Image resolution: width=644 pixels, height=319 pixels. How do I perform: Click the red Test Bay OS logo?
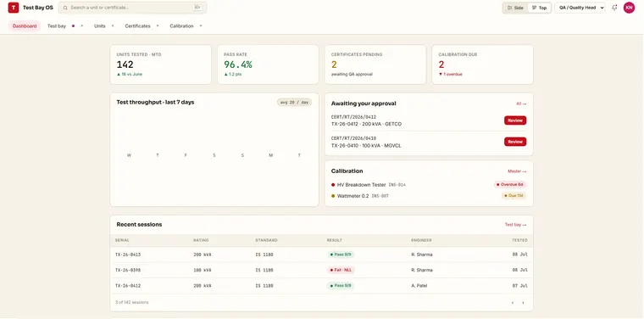[x=14, y=8]
